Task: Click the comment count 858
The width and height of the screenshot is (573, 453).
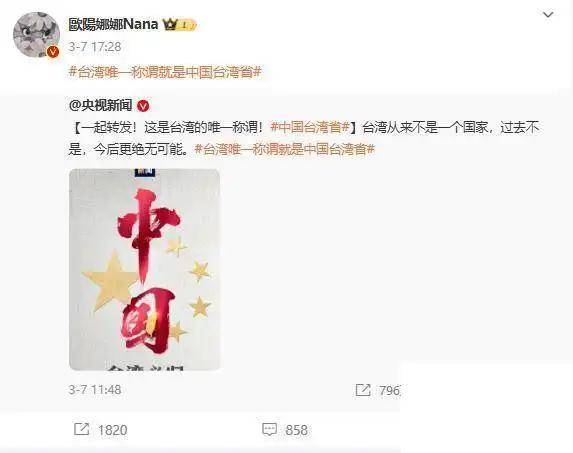Action: click(x=296, y=430)
